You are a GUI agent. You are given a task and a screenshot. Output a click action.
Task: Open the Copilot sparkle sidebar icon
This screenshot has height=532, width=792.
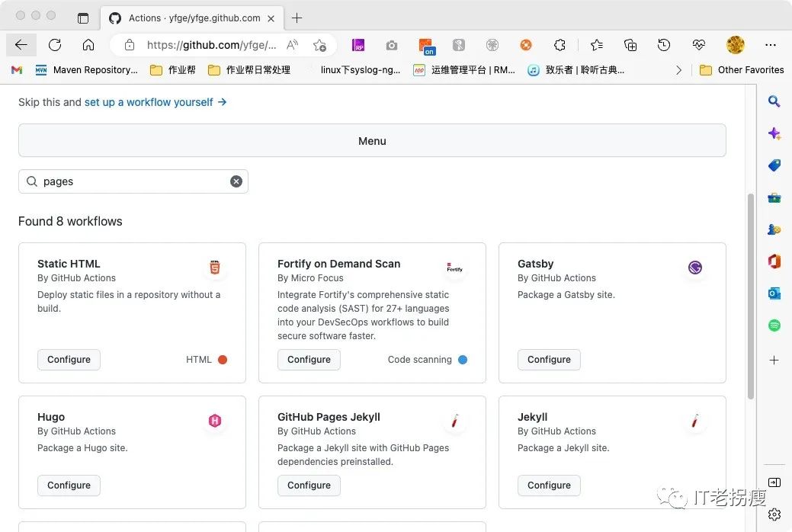774,133
